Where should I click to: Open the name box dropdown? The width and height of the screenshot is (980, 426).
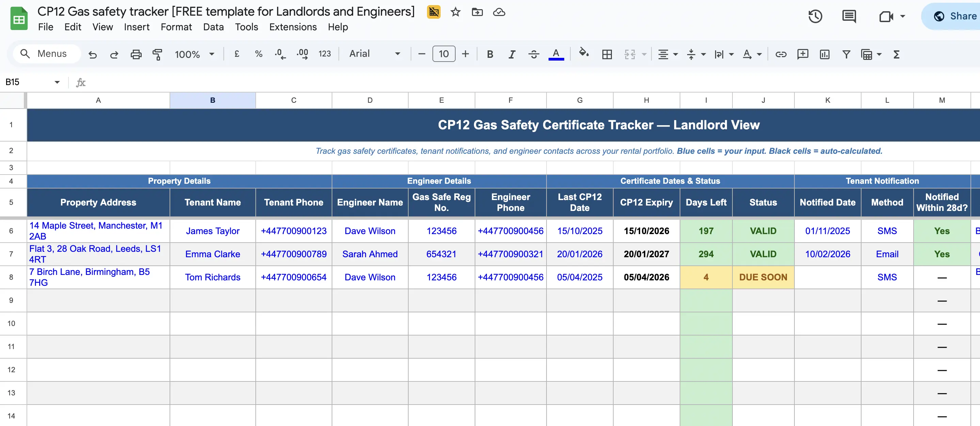(x=57, y=82)
